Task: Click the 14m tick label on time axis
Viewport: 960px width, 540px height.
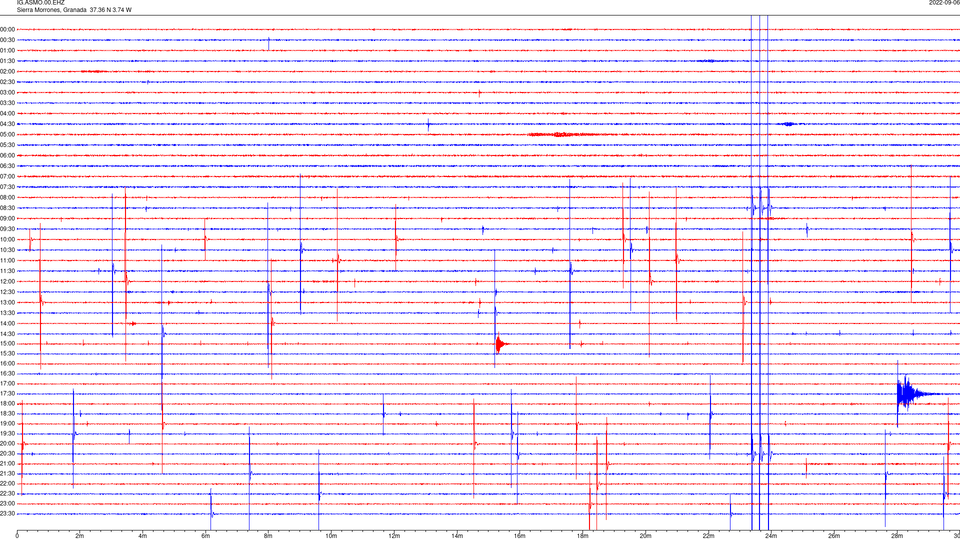Action: pos(457,536)
